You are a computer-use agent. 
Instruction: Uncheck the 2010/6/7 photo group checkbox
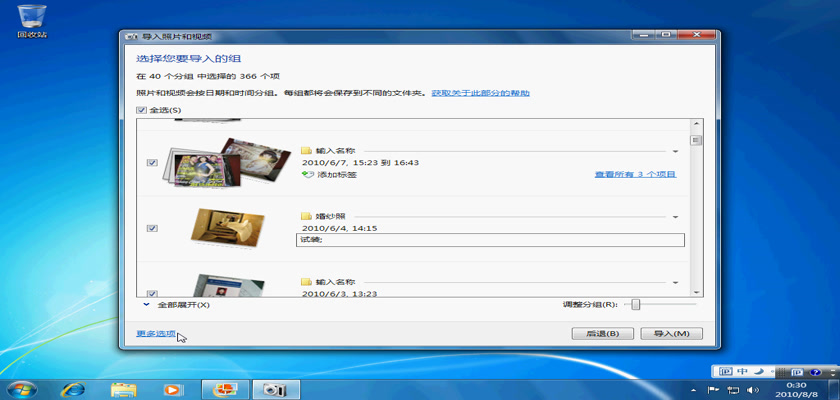point(152,162)
